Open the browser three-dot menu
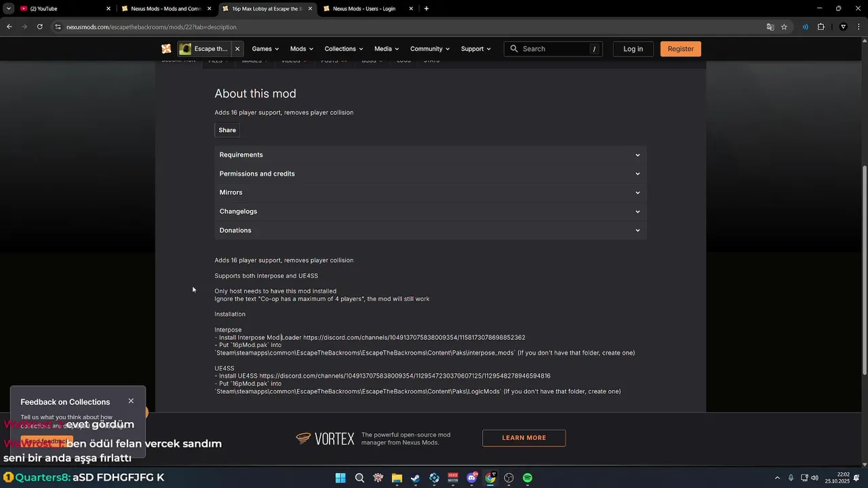 click(x=858, y=27)
